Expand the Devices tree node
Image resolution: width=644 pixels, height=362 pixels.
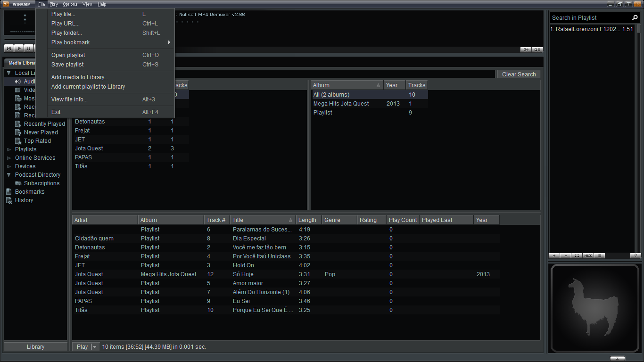[x=8, y=166]
